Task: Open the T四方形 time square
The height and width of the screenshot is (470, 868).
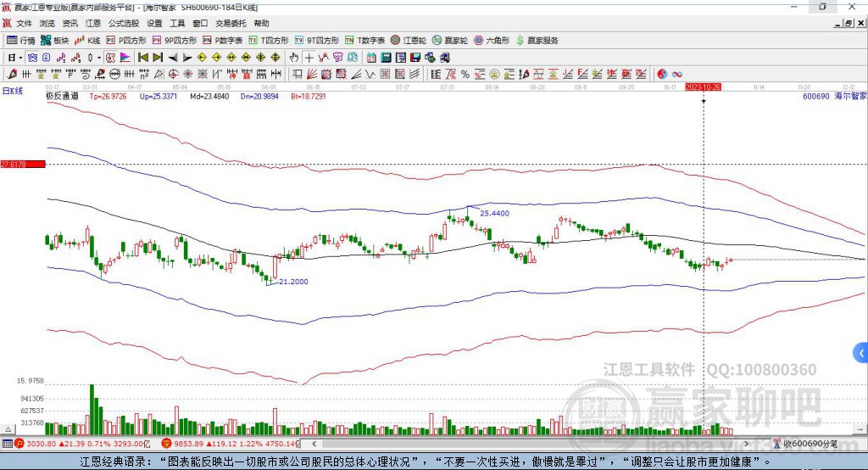Action: (x=269, y=41)
